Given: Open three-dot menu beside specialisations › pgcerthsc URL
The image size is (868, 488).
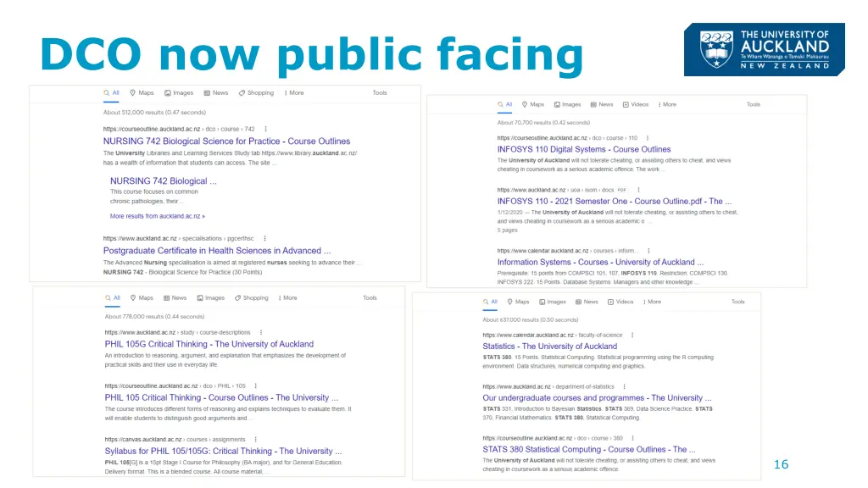Looking at the screenshot, I should (264, 238).
